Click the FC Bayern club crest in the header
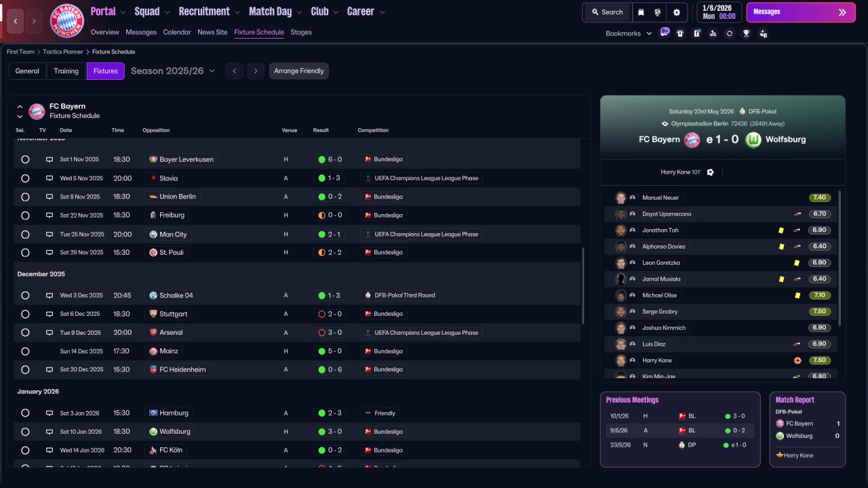This screenshot has height=488, width=868. click(x=67, y=21)
